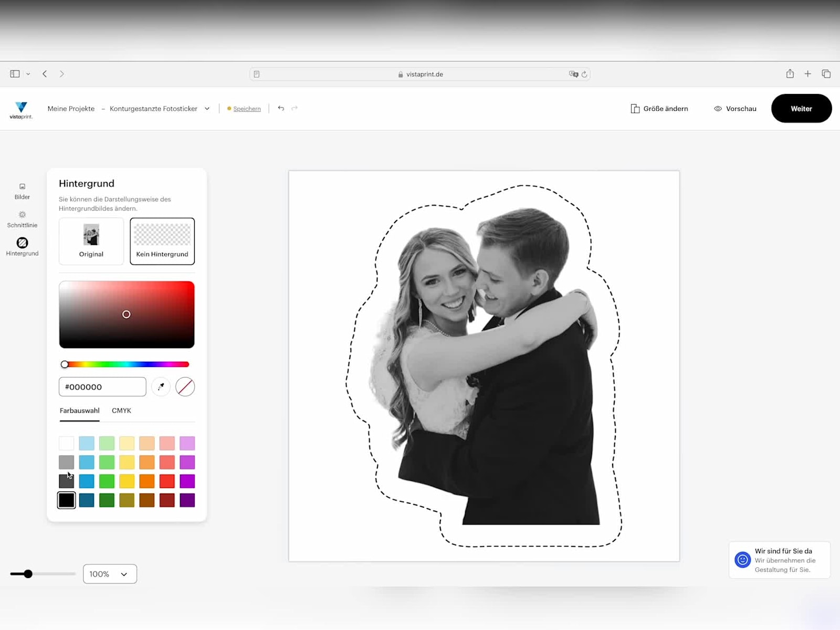The width and height of the screenshot is (840, 630).
Task: Show Safari tab overview
Action: pos(826,74)
